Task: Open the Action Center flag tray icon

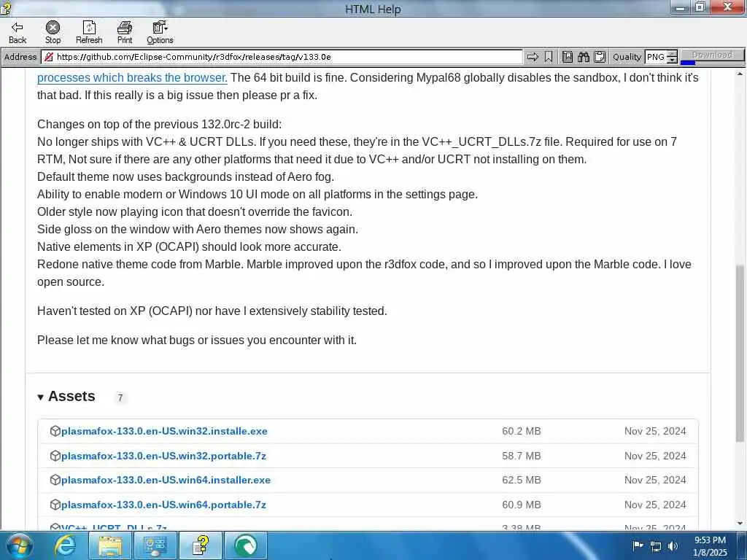Action: tap(638, 545)
